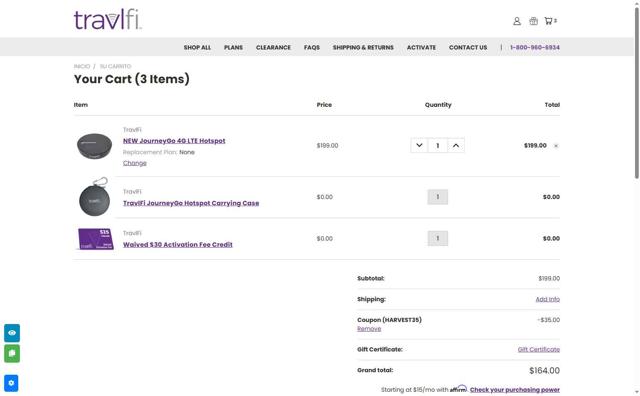Click the gift certificate icon in header
Viewport: 640px width, 396px height.
533,21
